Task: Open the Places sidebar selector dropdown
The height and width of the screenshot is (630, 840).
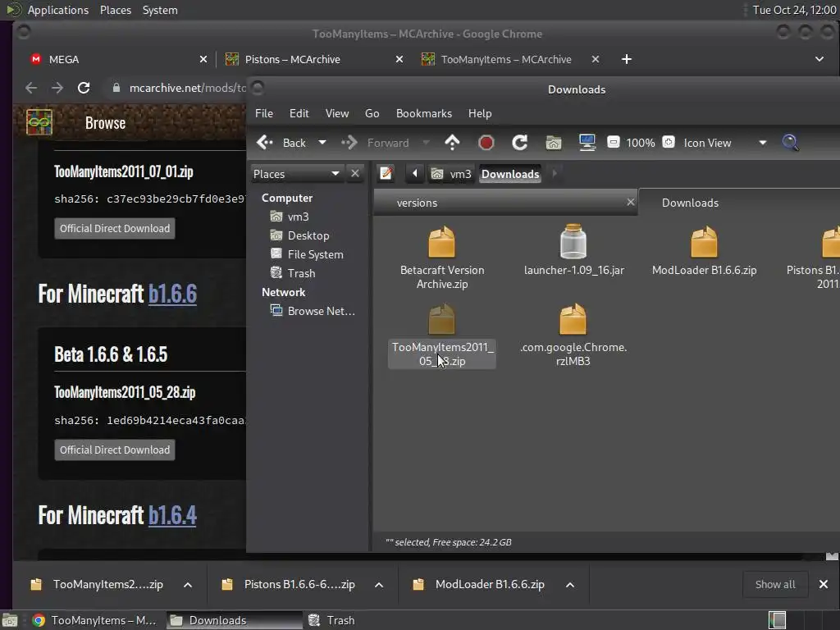Action: click(x=296, y=174)
